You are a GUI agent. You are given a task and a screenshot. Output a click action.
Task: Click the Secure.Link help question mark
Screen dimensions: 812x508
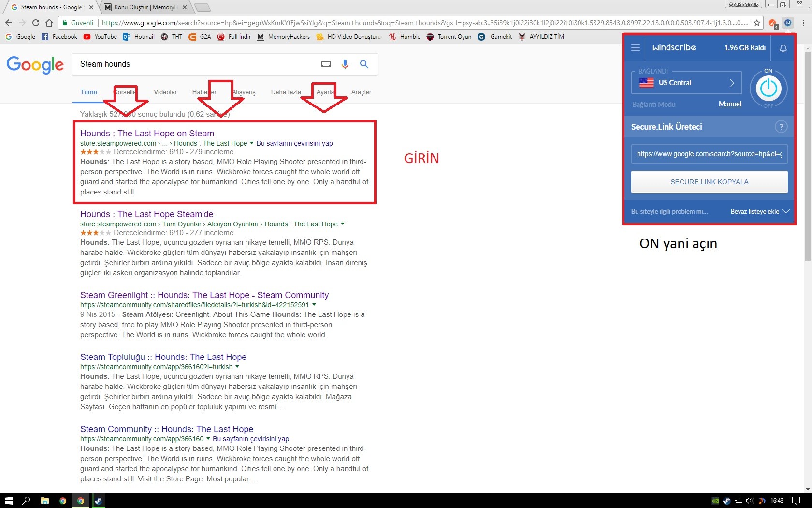[781, 127]
